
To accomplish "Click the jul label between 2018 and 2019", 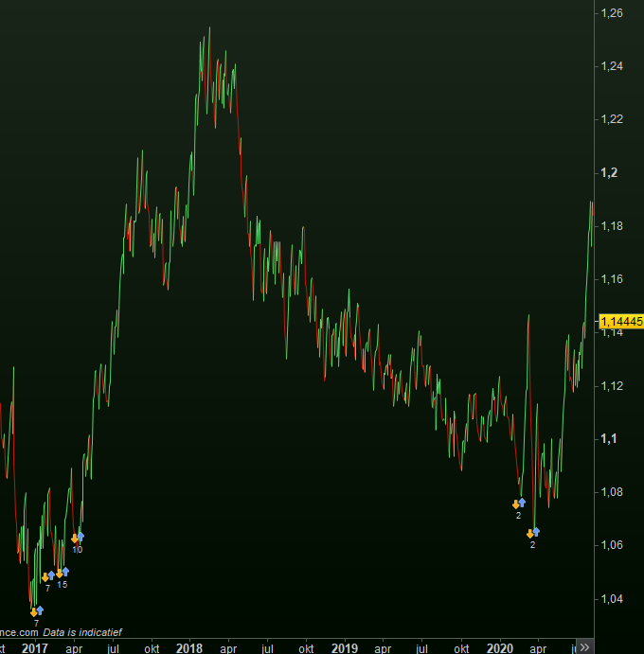I will 267,648.
